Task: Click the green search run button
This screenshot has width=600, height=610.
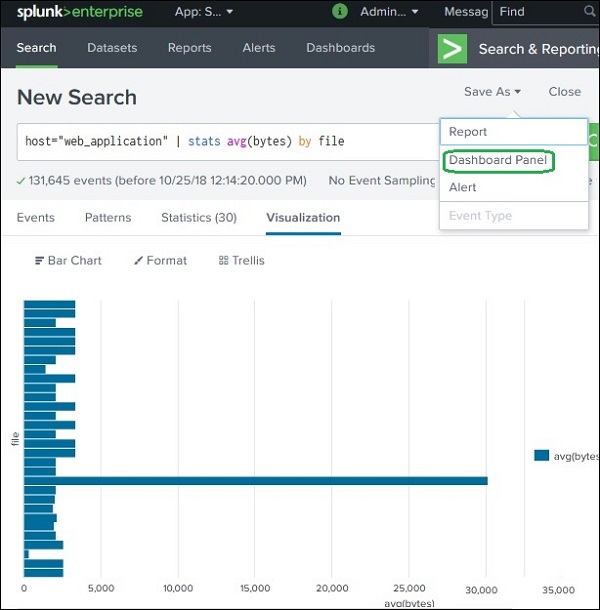Action: [594, 141]
